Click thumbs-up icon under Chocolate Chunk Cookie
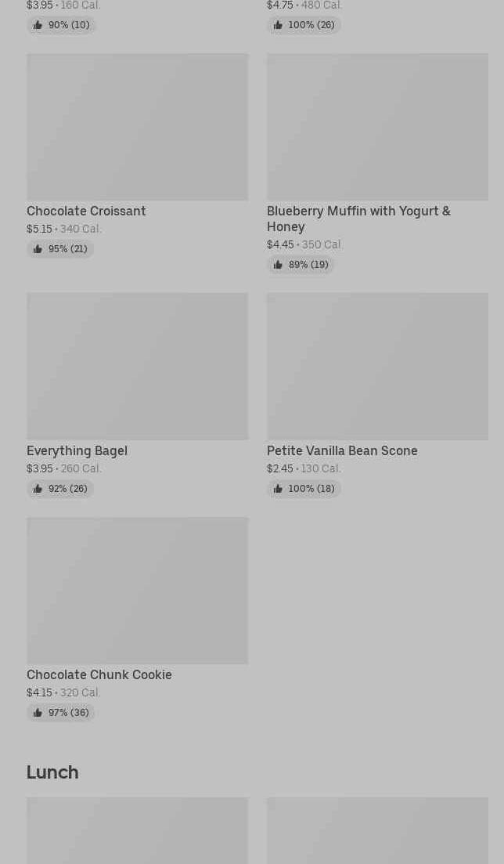The width and height of the screenshot is (504, 864). [x=38, y=713]
